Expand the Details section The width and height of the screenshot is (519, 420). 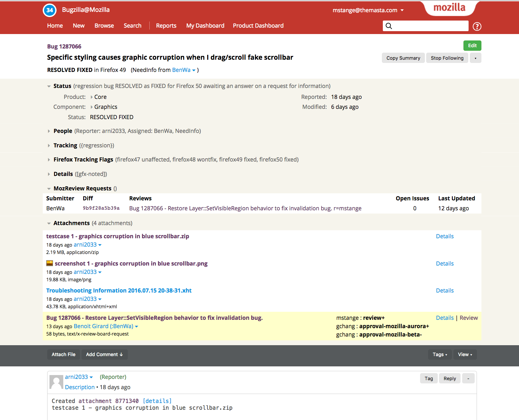pos(49,174)
